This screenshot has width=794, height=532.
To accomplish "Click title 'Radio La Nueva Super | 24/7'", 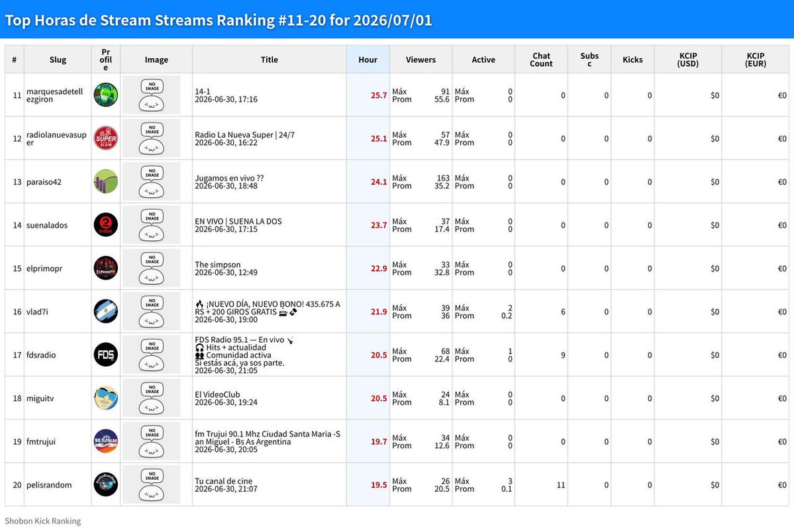I will tap(244, 134).
